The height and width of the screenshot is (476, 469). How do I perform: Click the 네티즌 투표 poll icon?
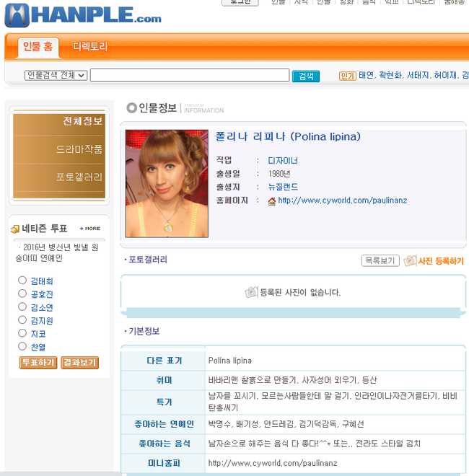click(15, 229)
